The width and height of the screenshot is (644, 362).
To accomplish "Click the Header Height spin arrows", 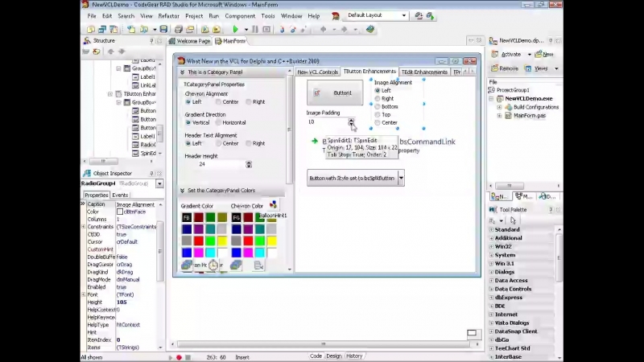I will tap(249, 165).
